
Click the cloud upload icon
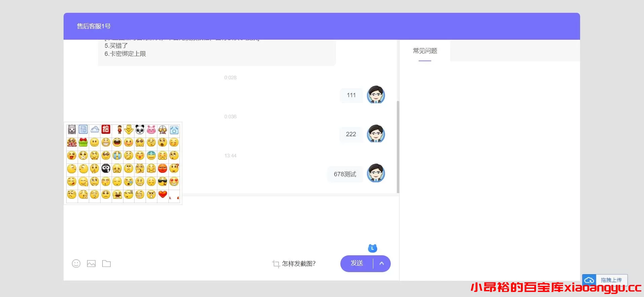[x=589, y=280]
